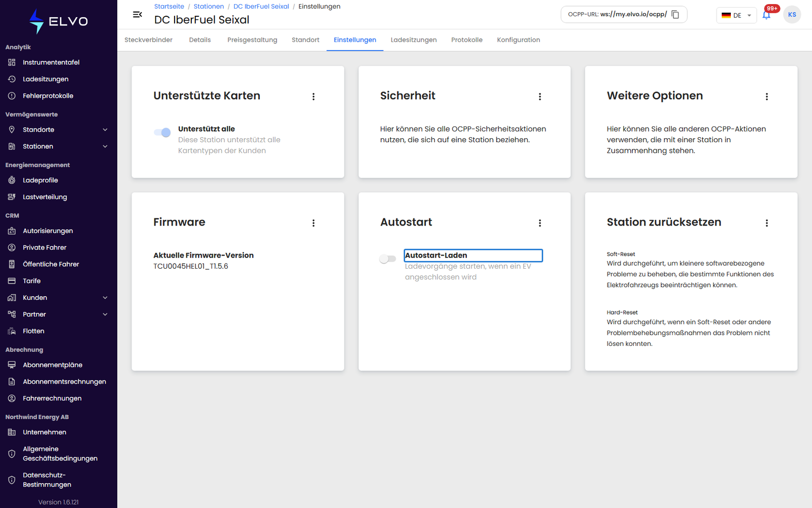This screenshot has width=812, height=508.
Task: Click the Lastverteilung icon in sidebar
Action: [12, 197]
